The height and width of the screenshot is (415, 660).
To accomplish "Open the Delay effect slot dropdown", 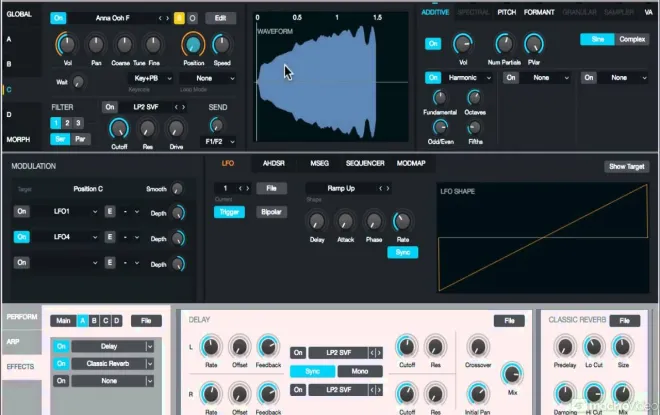I will point(112,346).
